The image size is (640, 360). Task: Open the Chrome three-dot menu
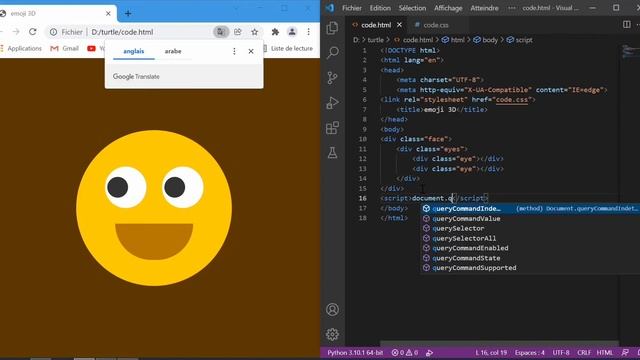[x=309, y=32]
